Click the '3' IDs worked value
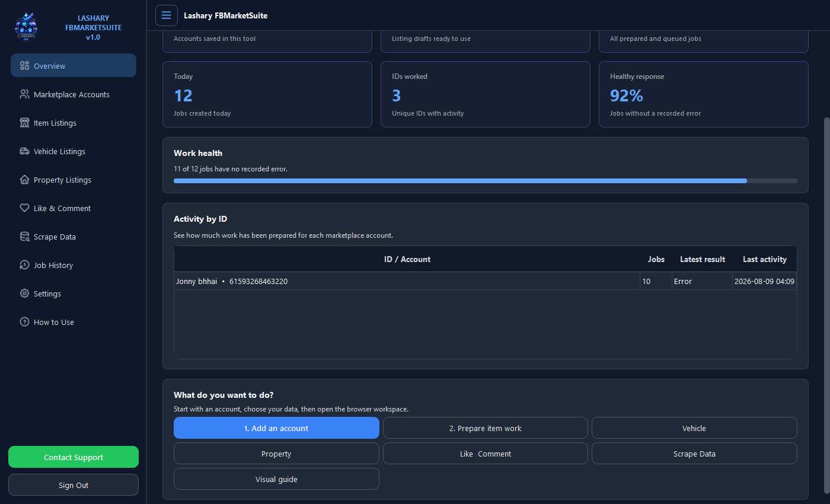This screenshot has height=504, width=830. point(397,95)
